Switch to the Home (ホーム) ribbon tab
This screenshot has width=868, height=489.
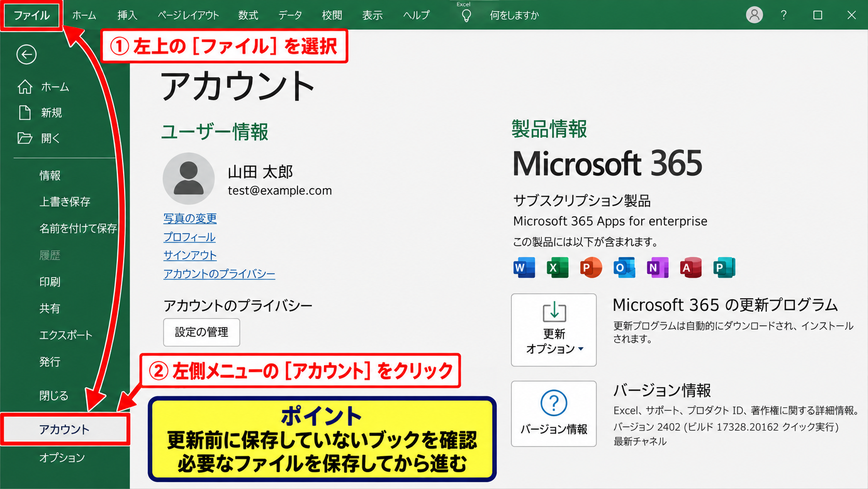84,16
